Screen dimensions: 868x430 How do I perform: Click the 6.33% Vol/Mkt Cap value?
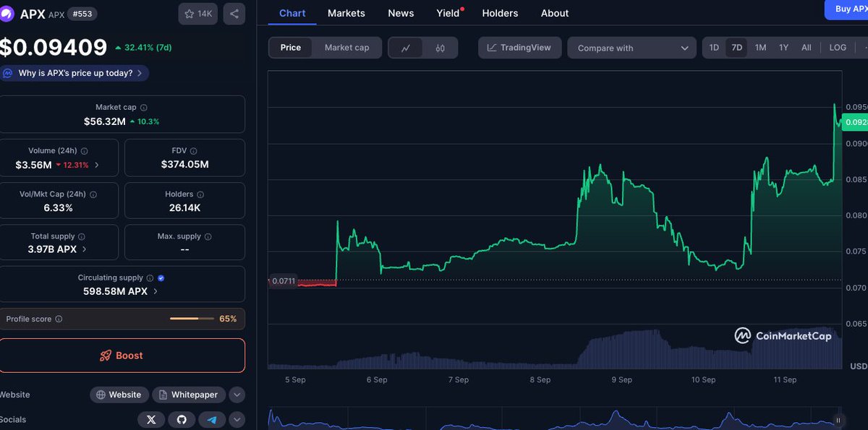(59, 207)
